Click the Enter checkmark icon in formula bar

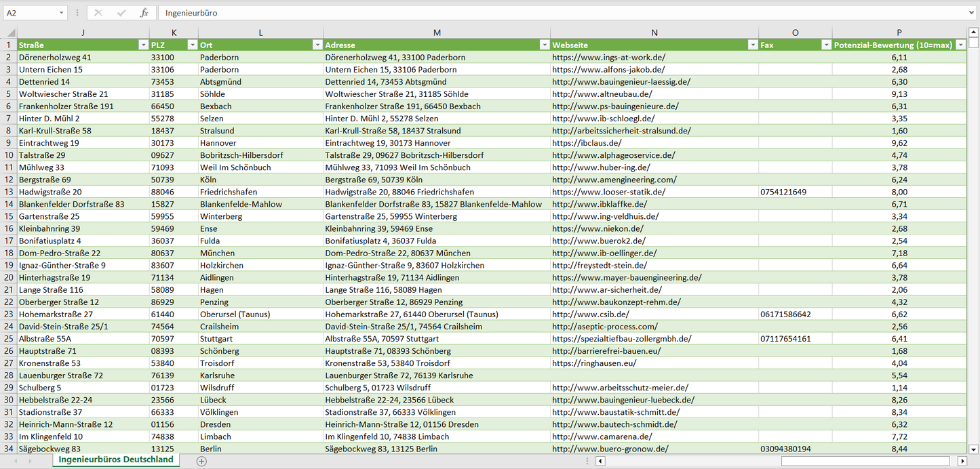coord(121,13)
